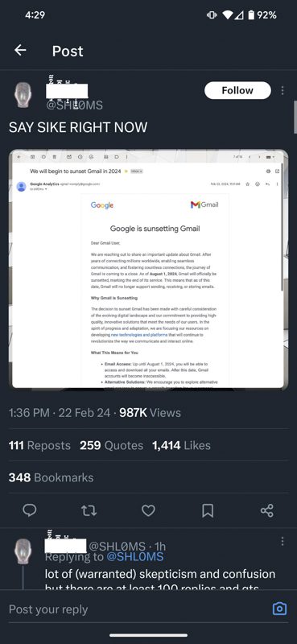Tap the @SHL0MS mention in Replying to
The image size is (297, 644).
[134, 557]
